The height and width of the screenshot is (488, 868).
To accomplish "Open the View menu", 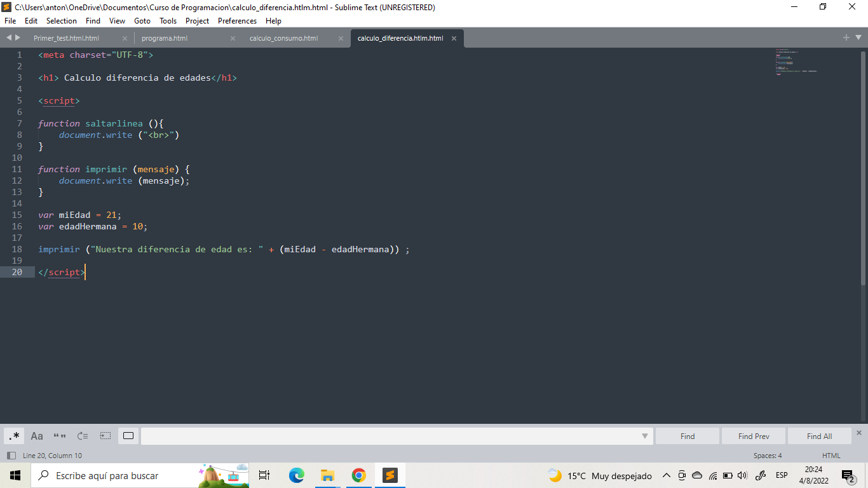I will tap(118, 21).
